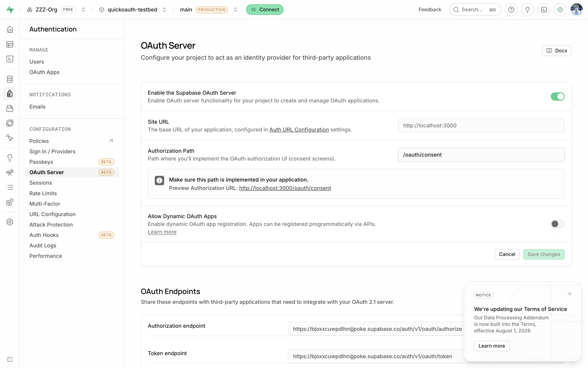This screenshot has height=368, width=588.
Task: Open the AI assistant diamond icon
Action: (560, 9)
